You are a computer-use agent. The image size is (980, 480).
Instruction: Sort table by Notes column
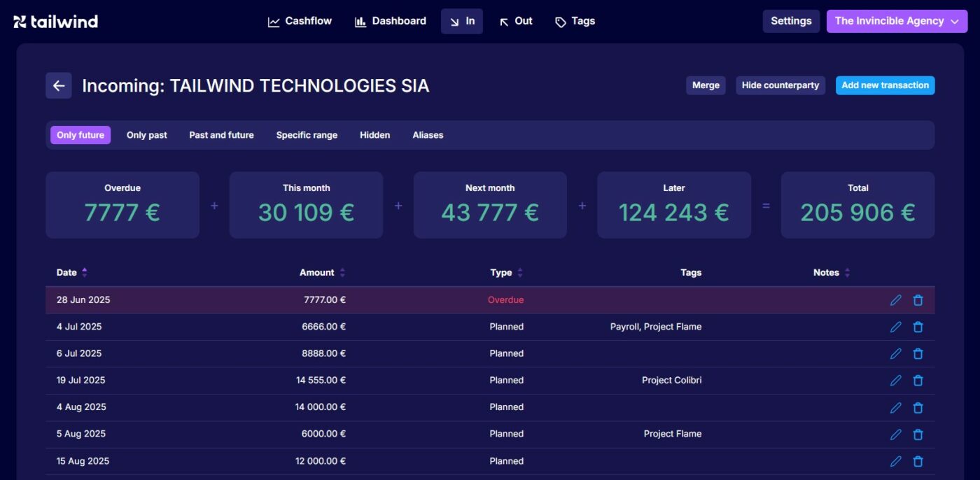click(x=832, y=273)
